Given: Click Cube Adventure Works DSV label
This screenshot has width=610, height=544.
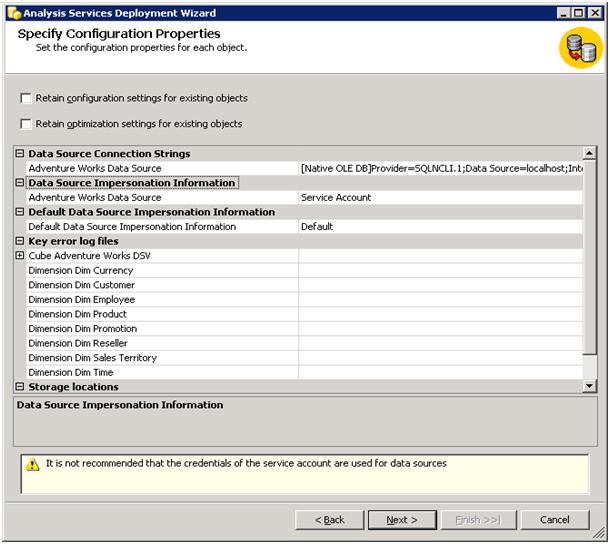Looking at the screenshot, I should point(89,256).
